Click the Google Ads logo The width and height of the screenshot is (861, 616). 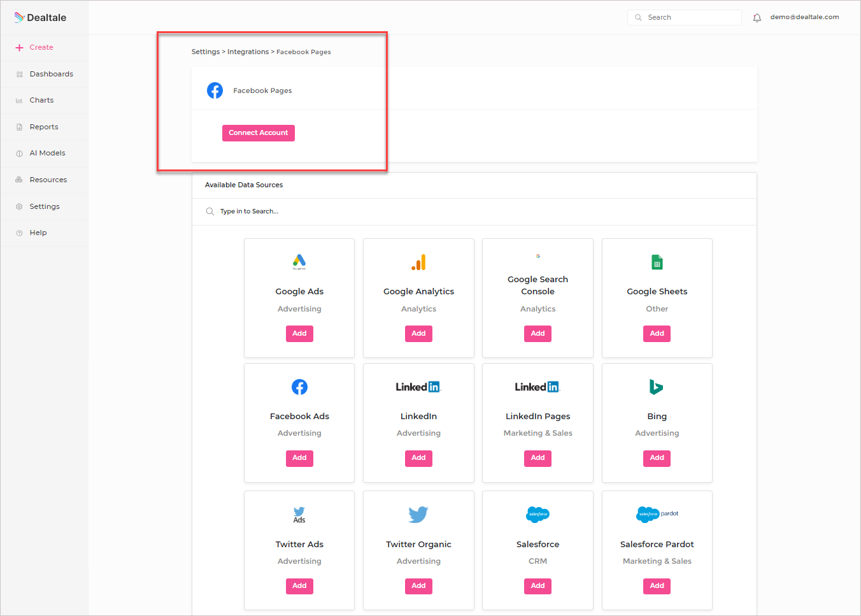point(299,262)
